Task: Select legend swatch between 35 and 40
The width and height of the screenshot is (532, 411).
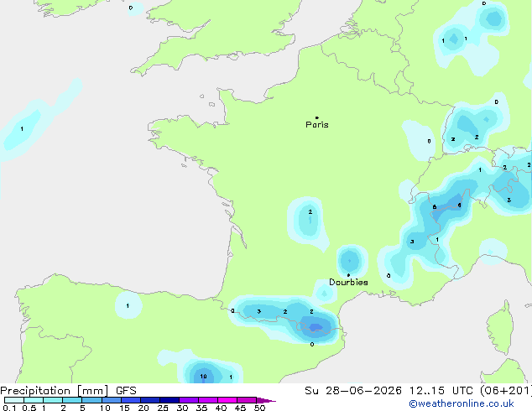Action: click(x=208, y=400)
